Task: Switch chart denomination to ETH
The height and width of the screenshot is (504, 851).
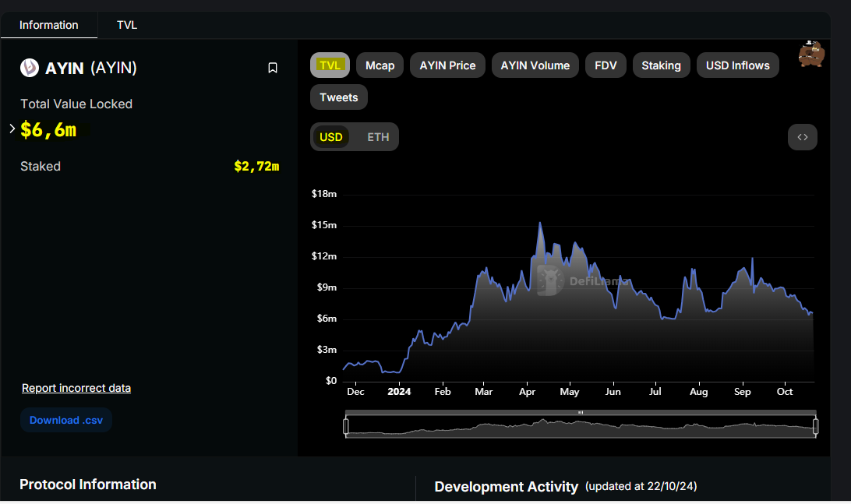Action: coord(378,137)
